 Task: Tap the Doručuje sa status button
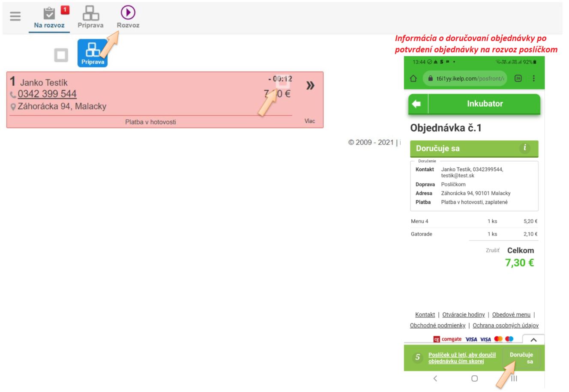coord(521,358)
